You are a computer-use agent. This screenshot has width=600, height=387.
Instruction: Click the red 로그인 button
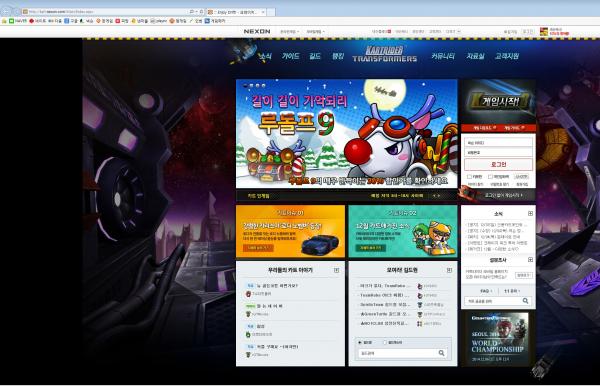(498, 164)
